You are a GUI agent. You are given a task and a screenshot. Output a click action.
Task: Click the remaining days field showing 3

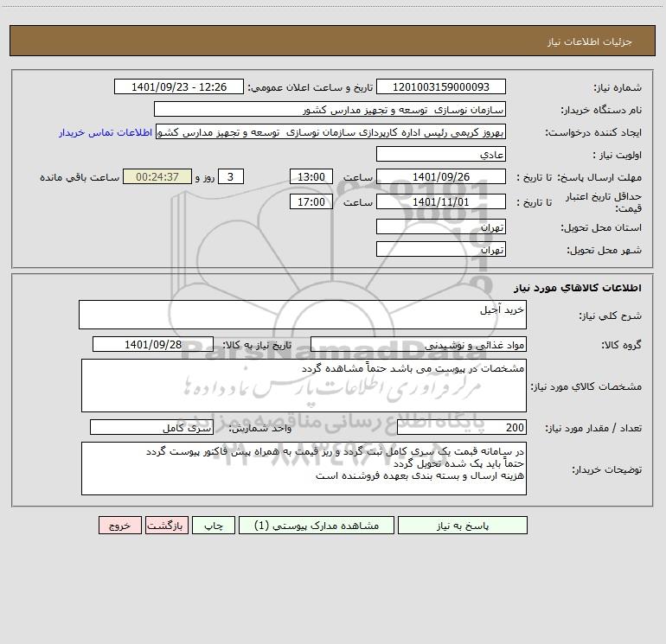click(x=231, y=176)
